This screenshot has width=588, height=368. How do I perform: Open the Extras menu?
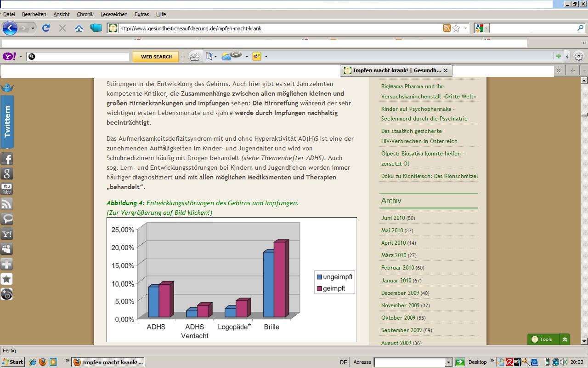[141, 14]
